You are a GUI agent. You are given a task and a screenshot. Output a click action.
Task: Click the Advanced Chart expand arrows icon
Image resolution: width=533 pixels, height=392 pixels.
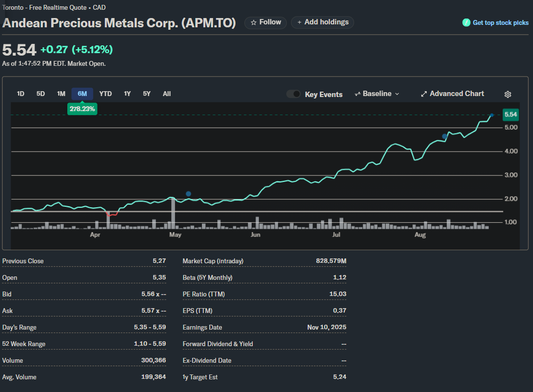[x=424, y=94]
